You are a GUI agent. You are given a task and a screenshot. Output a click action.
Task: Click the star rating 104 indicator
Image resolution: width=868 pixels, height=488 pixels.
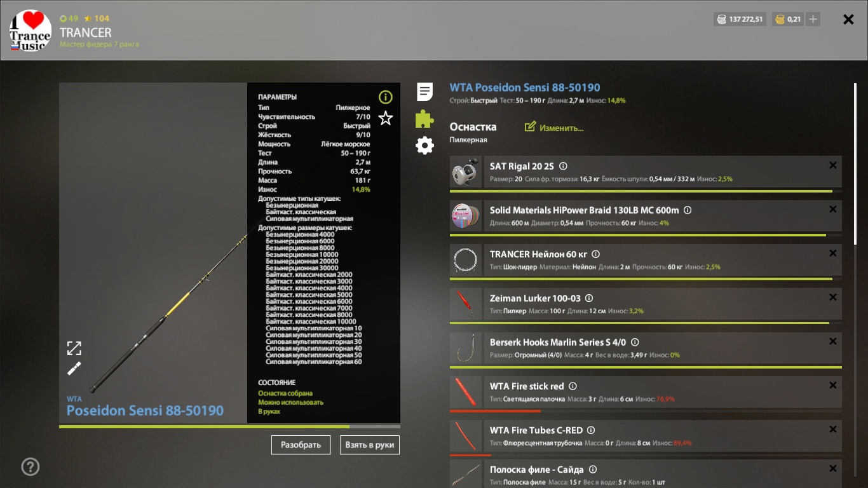click(x=97, y=18)
